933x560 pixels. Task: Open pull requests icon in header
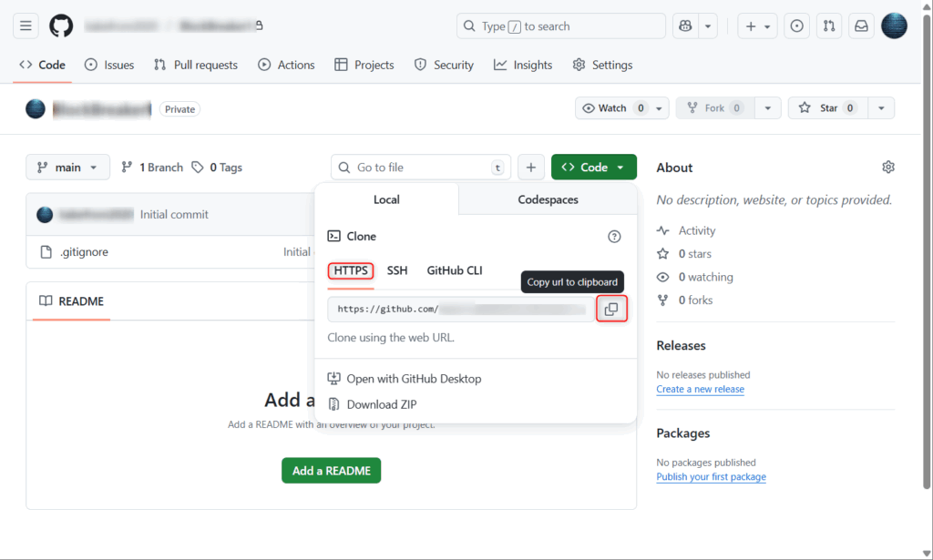(828, 26)
